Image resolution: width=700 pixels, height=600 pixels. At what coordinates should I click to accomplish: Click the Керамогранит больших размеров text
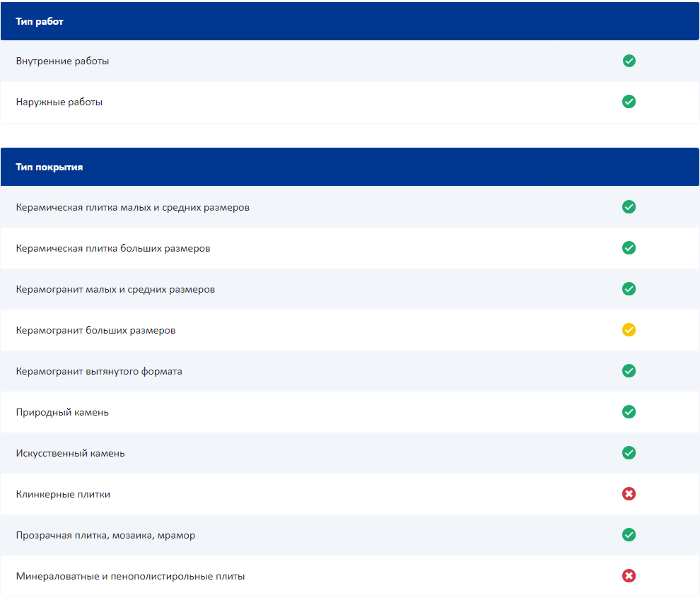[x=95, y=331]
